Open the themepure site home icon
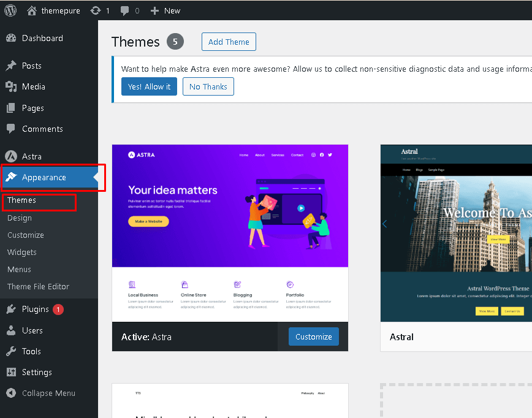The image size is (532, 418). (x=32, y=10)
